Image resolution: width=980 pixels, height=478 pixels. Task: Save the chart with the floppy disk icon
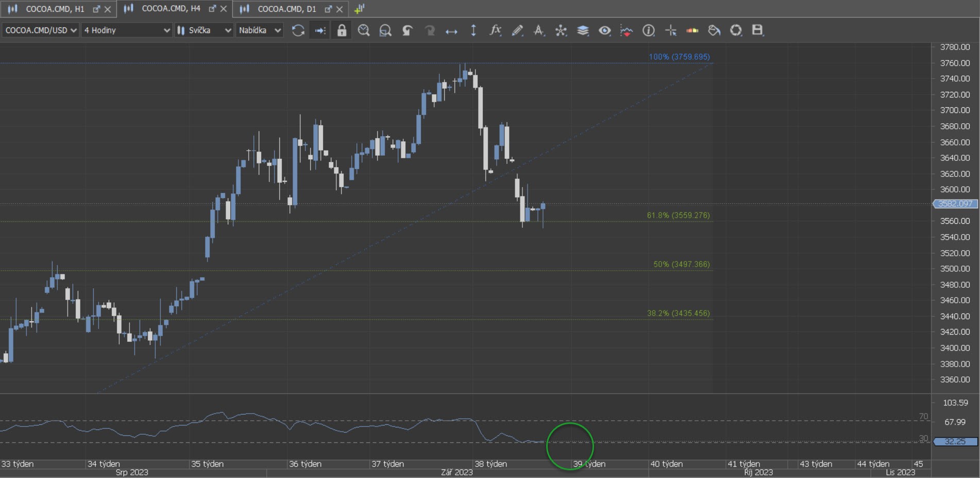coord(757,30)
